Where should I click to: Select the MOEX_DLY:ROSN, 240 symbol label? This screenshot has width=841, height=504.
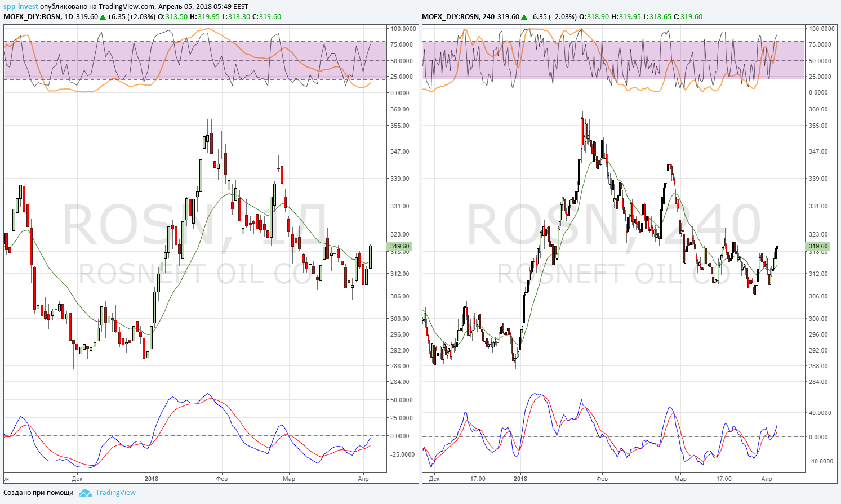click(459, 17)
